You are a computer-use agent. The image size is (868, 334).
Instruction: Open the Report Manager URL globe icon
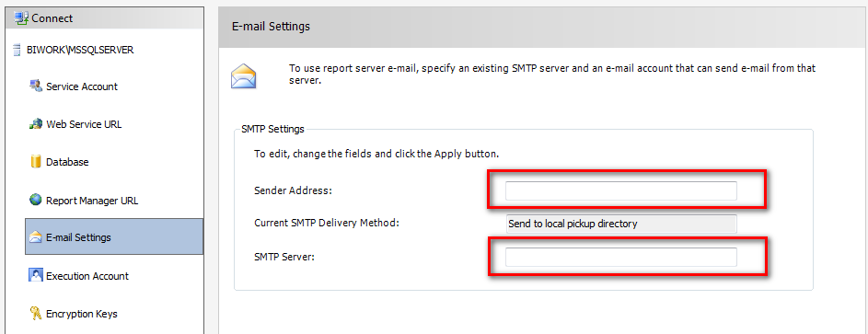point(36,200)
